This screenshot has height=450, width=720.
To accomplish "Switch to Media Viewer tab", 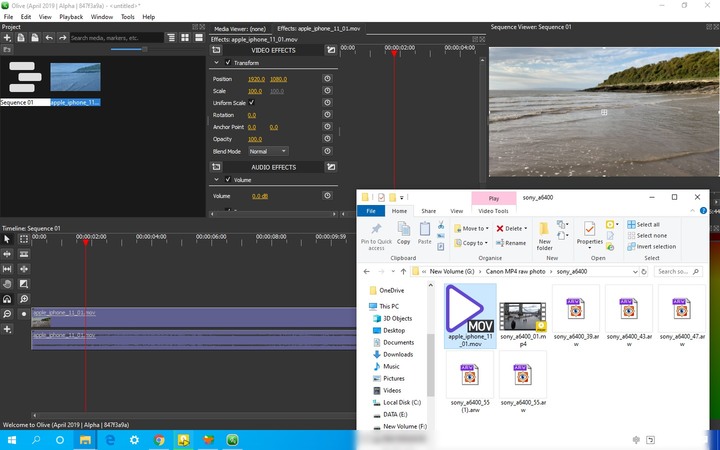I will point(240,28).
